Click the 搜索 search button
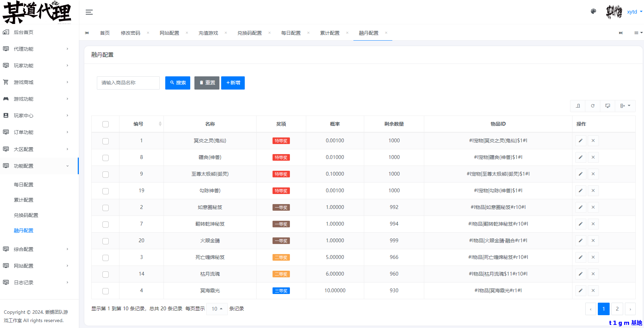Screen dimensions: 644x328 pyautogui.click(x=178, y=83)
